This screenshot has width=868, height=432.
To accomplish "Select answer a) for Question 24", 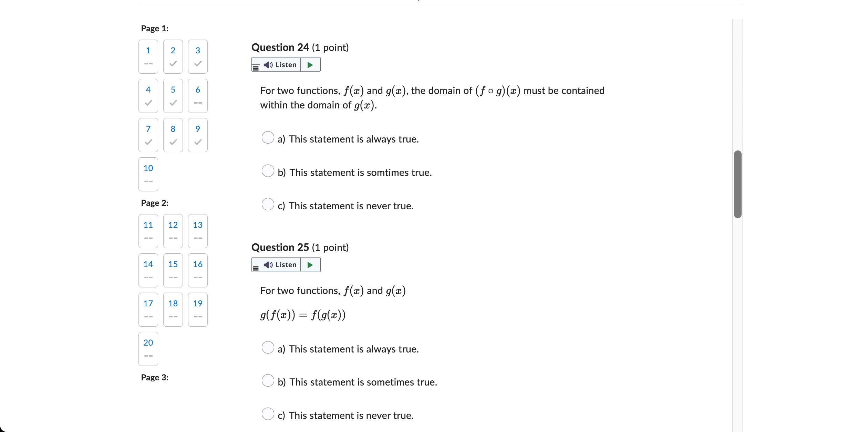I will point(268,138).
